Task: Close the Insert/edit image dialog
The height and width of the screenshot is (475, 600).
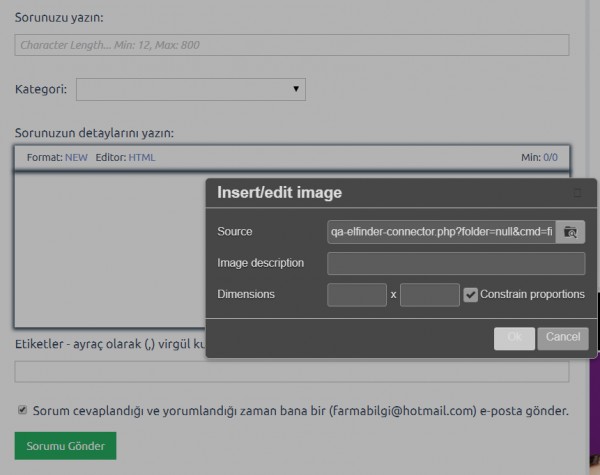Action: (577, 193)
